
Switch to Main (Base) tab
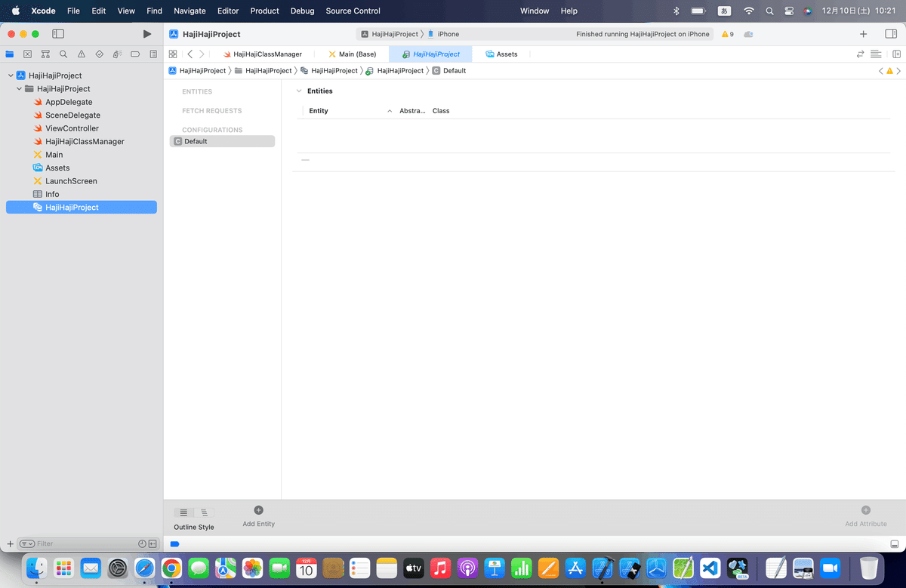point(352,54)
